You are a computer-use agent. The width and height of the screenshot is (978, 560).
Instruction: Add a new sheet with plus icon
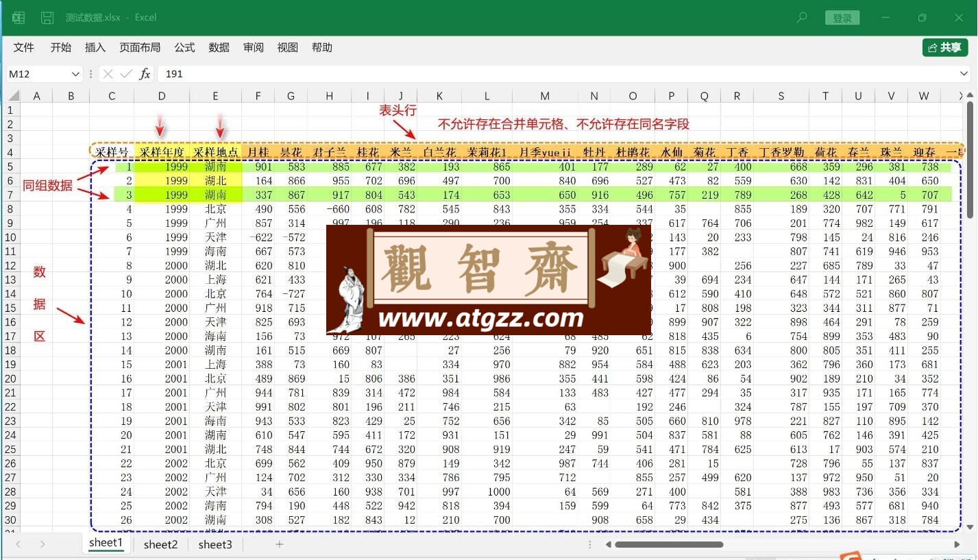(279, 544)
